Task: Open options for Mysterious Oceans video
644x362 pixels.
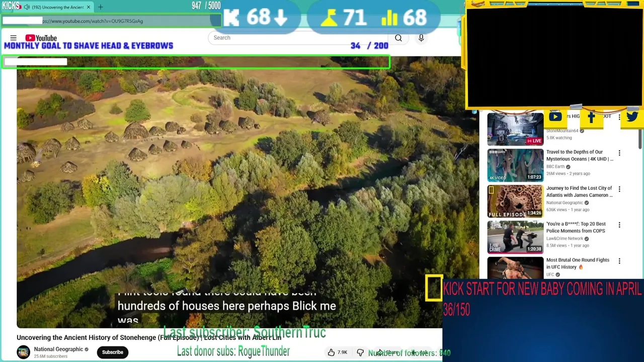Action: [619, 153]
